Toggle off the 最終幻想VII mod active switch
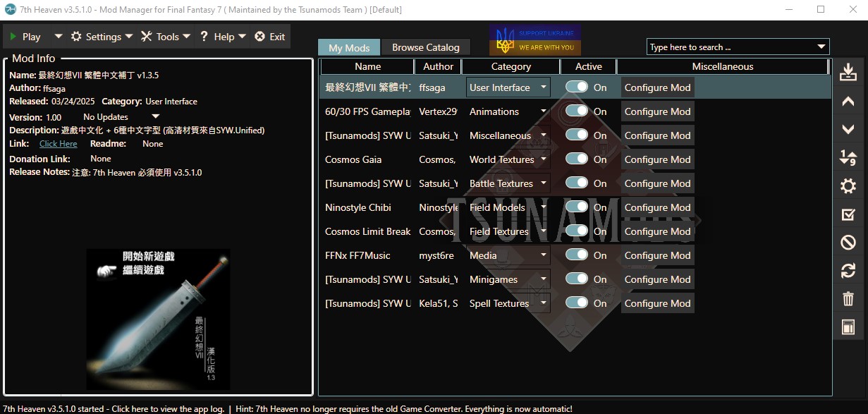The width and height of the screenshot is (868, 414). (577, 87)
